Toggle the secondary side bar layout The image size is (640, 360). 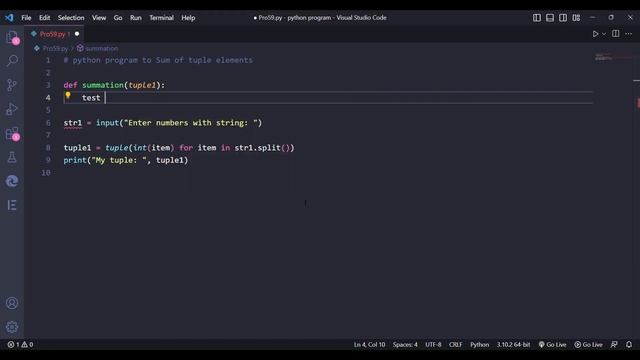pyautogui.click(x=563, y=18)
